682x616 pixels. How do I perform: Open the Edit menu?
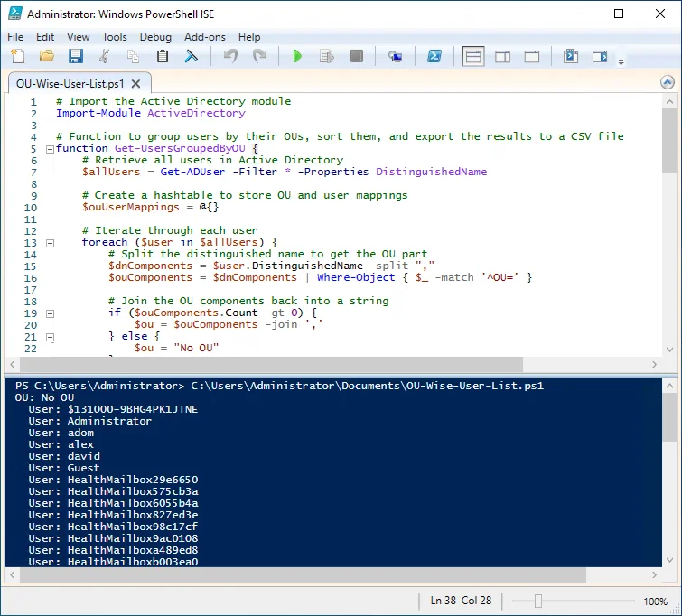pyautogui.click(x=45, y=37)
